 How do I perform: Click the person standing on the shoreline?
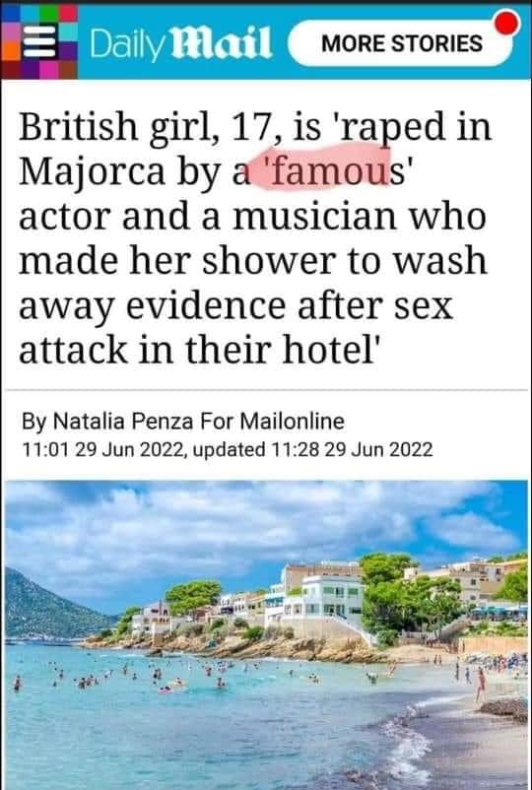pyautogui.click(x=481, y=685)
